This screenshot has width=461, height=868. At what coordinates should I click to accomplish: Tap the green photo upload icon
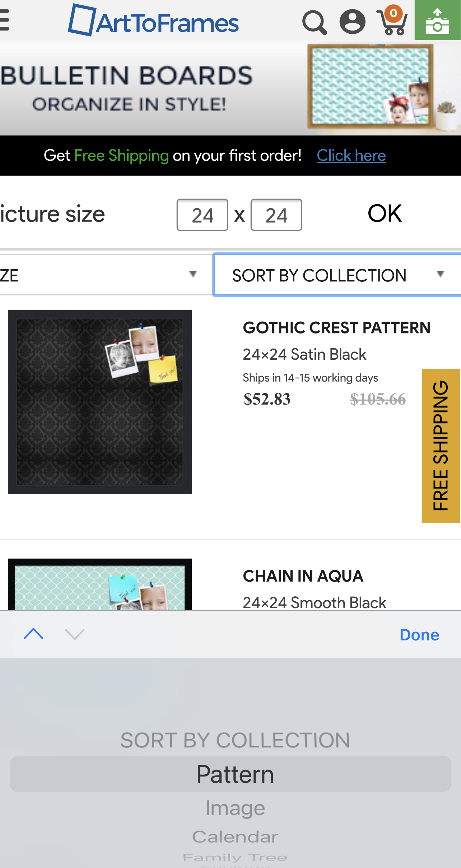[437, 21]
